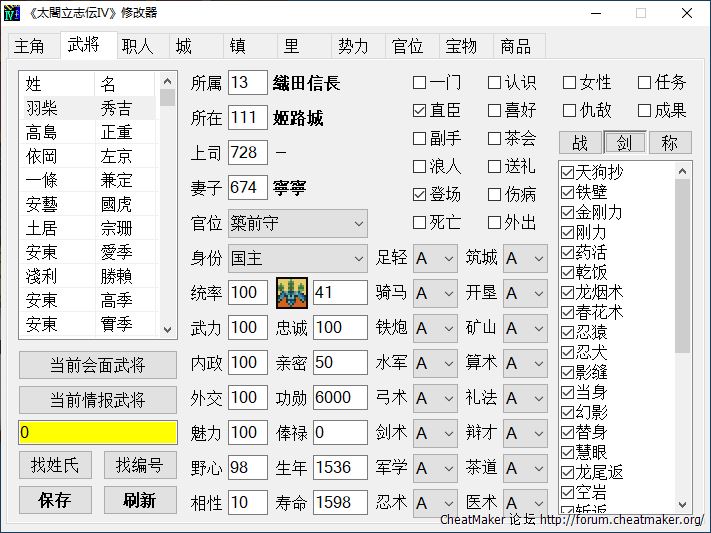The image size is (711, 533).
Task: Expand the 医术 skill level dropdown
Action: (x=525, y=502)
